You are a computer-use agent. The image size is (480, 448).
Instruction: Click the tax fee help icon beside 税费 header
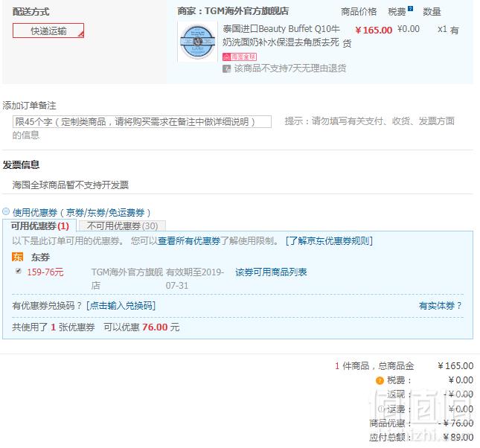(x=410, y=9)
